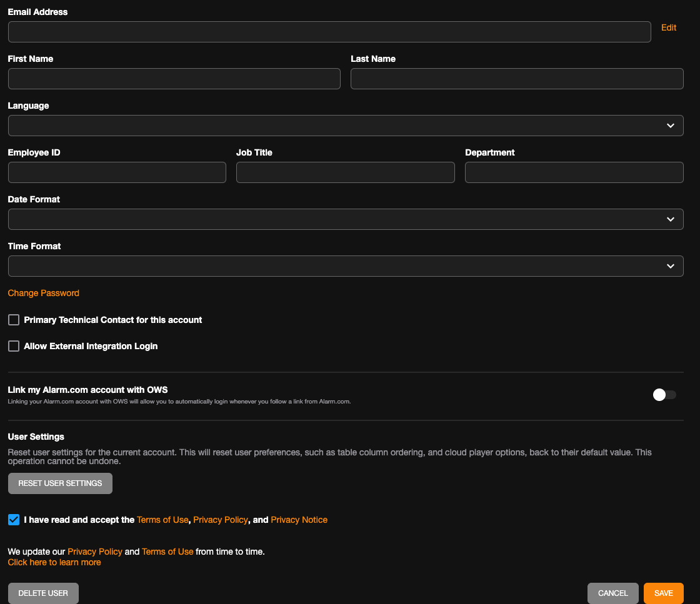Screen dimensions: 700x604
Task: Click the Delete User button
Action: tap(43, 593)
